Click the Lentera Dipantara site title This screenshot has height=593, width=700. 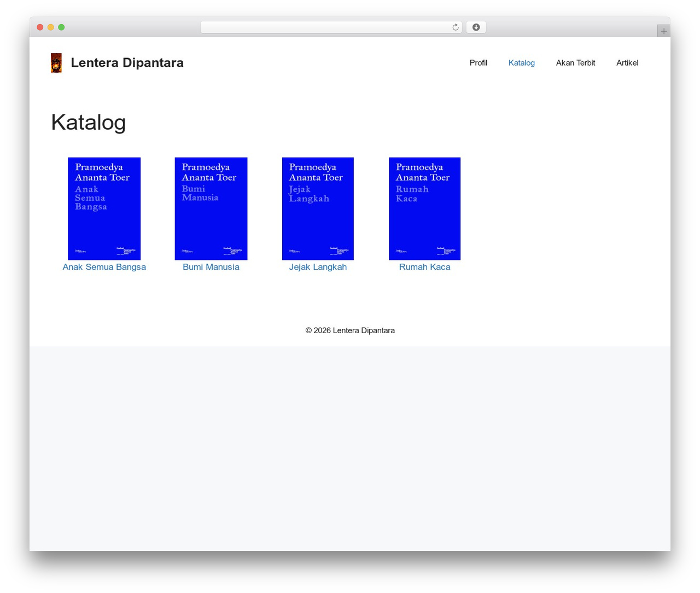[127, 63]
